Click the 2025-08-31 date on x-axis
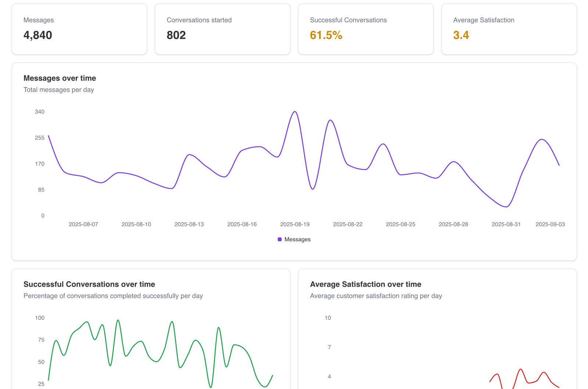 [506, 224]
